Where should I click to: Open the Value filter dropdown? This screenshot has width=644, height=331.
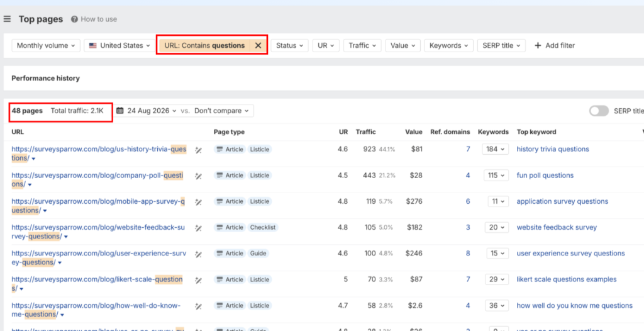coord(402,46)
